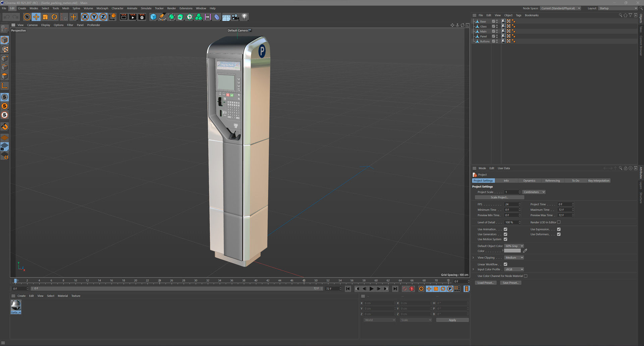Go to start of animation
The width and height of the screenshot is (644, 346).
pos(348,289)
